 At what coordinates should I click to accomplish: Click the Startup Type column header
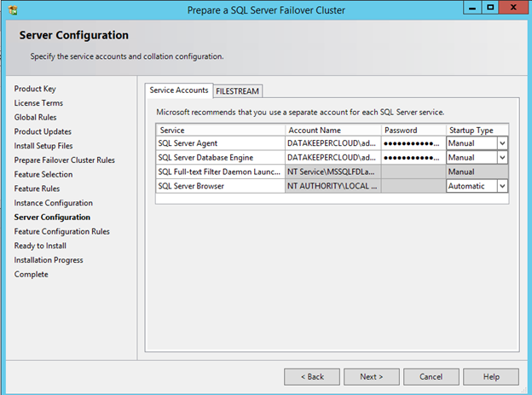476,130
